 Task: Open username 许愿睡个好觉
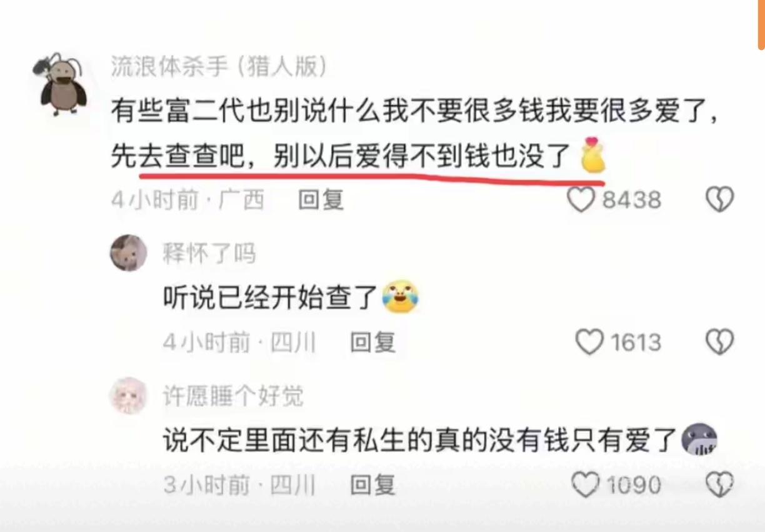[233, 397]
